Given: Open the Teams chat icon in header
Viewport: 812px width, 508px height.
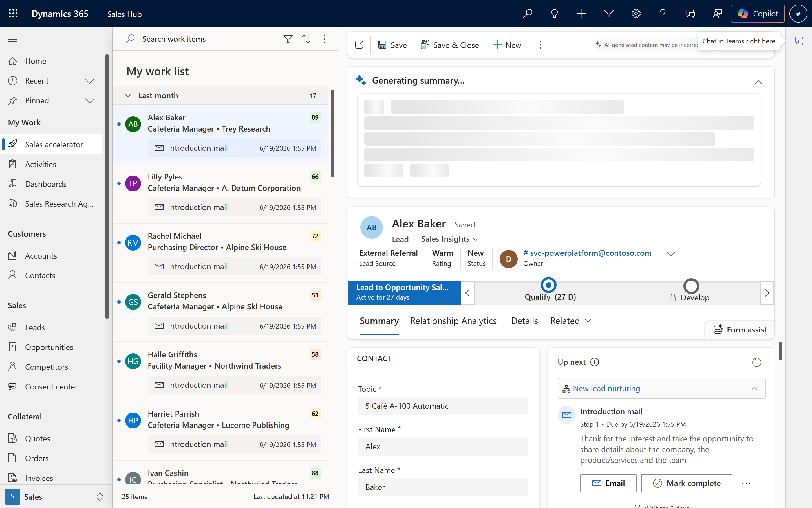Looking at the screenshot, I should click(x=690, y=14).
